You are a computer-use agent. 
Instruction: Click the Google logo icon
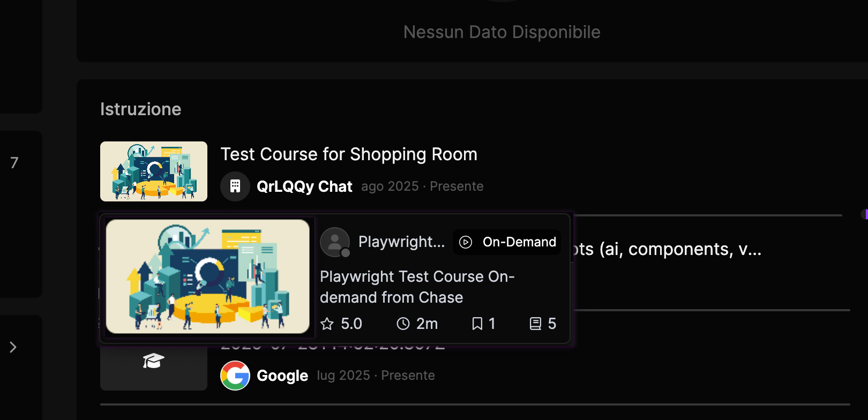coord(235,376)
